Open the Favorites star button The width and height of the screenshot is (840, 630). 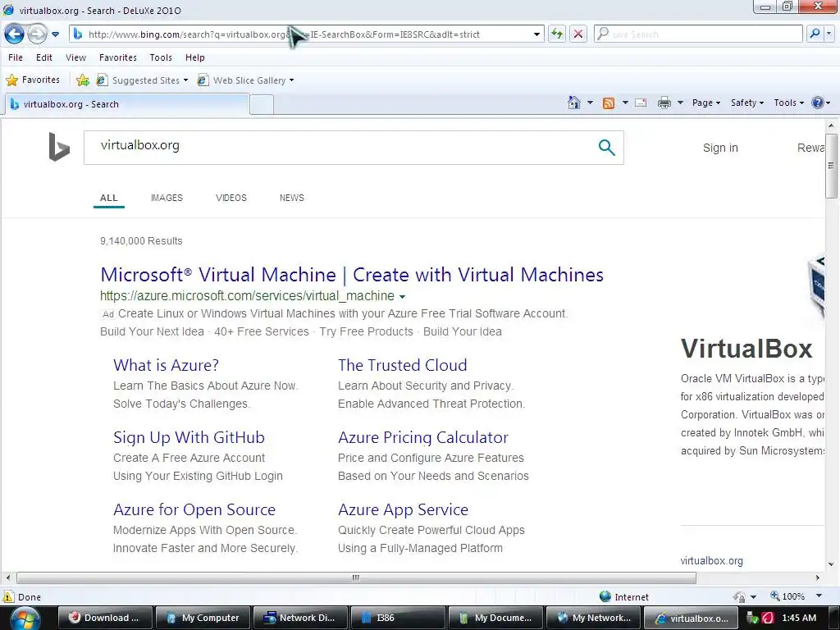[x=33, y=80]
